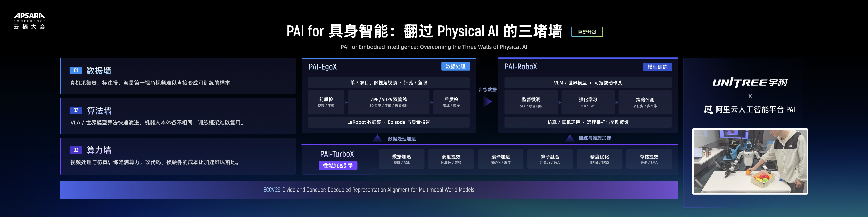Viewport: 868px width, 217px height.
Task: Click the right-pointing arrow under 训练数据
Action: [487, 101]
